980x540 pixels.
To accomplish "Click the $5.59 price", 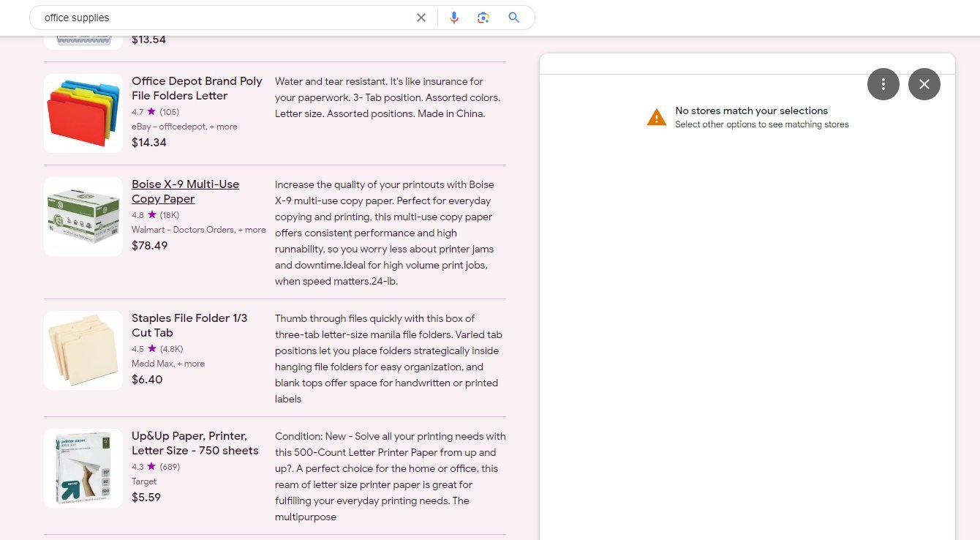I will (x=146, y=498).
